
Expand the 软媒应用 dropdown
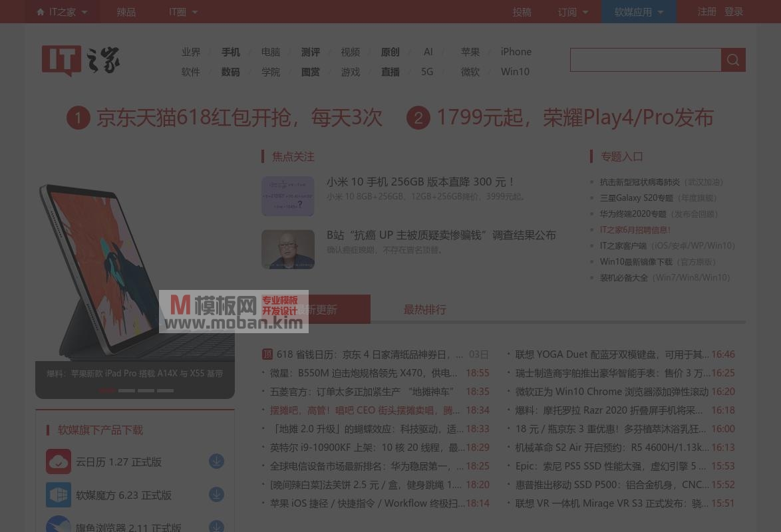coord(661,12)
